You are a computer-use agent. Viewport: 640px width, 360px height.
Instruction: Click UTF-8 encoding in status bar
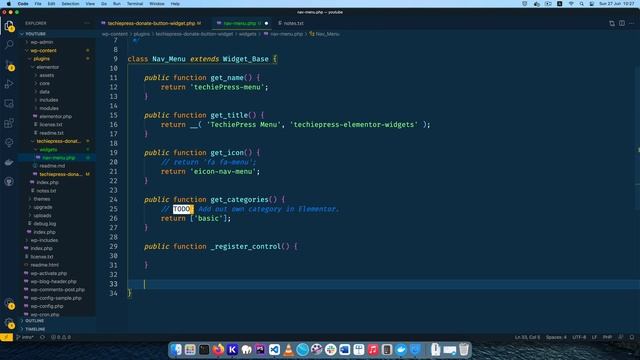pos(579,337)
